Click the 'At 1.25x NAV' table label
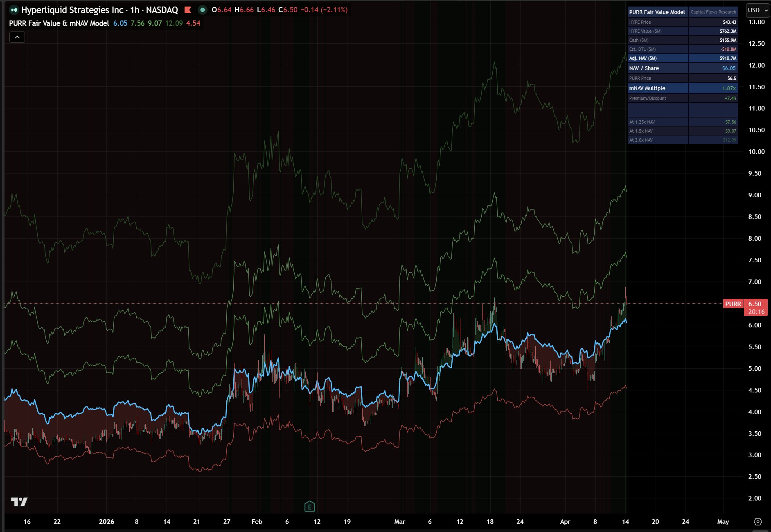 click(642, 122)
